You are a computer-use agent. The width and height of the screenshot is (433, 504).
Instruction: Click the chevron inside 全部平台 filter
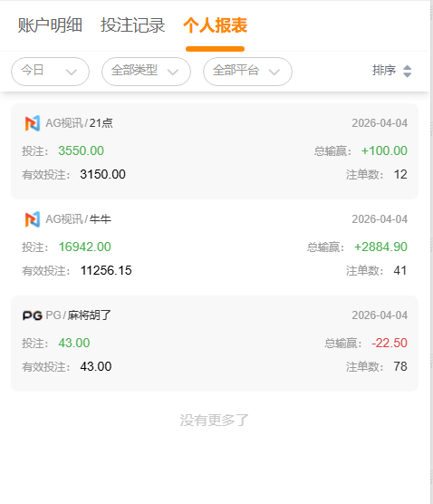(274, 72)
